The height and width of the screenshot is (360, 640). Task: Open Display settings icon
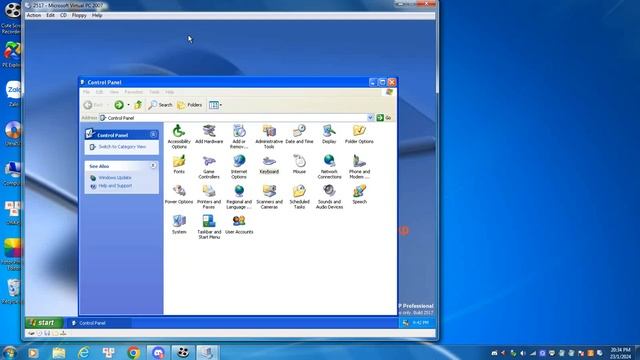[x=329, y=134]
